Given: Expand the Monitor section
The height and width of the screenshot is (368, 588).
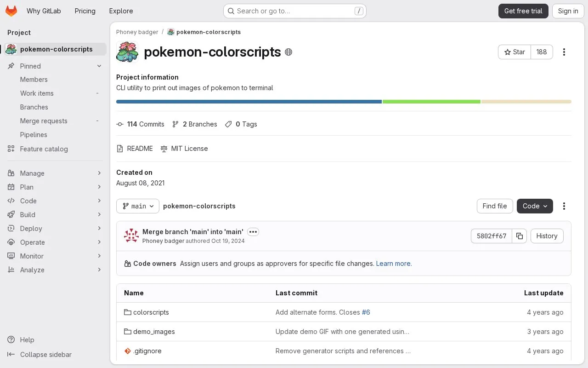Looking at the screenshot, I should (55, 256).
